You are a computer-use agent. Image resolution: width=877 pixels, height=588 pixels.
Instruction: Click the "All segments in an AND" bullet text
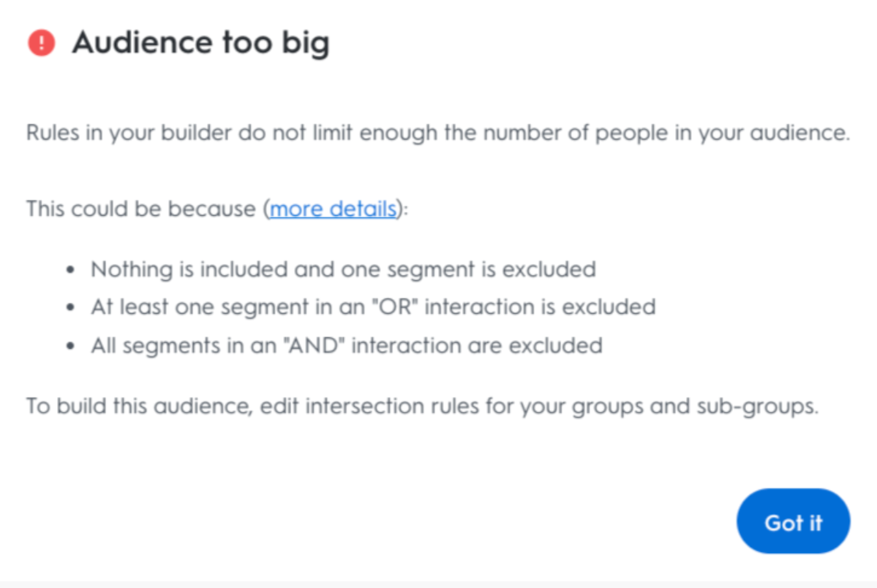(346, 345)
